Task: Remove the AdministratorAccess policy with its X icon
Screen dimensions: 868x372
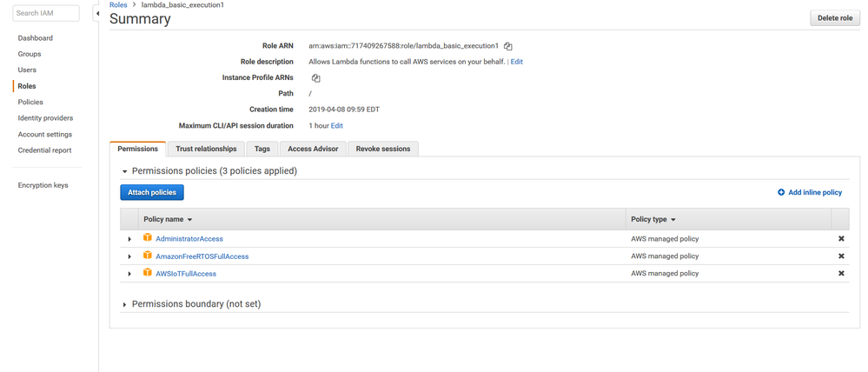Action: click(x=840, y=238)
